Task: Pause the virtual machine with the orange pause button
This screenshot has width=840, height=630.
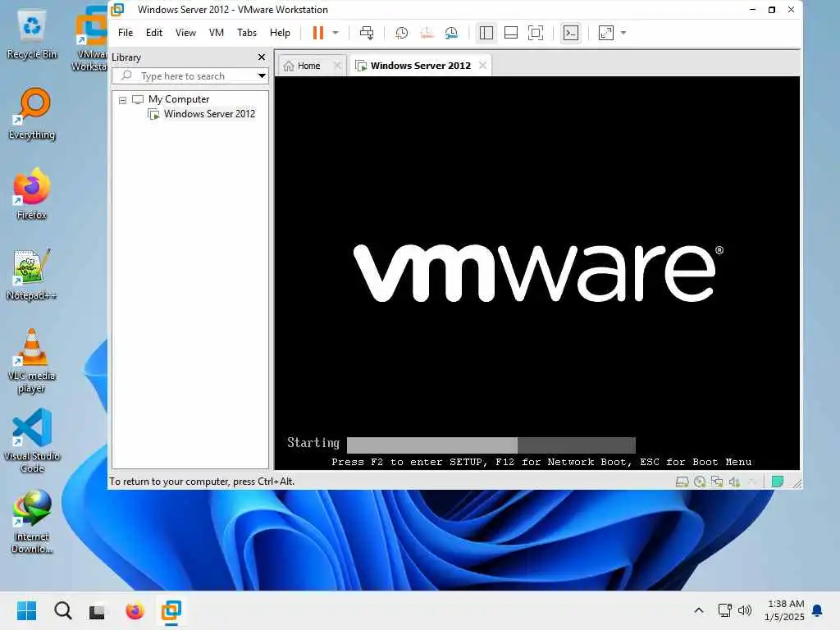Action: coord(317,33)
